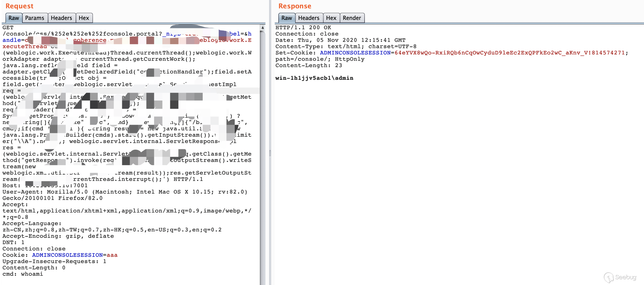Click 'Content-Length: 23' in the response
Screen dimensions: 644x285
[x=309, y=65]
